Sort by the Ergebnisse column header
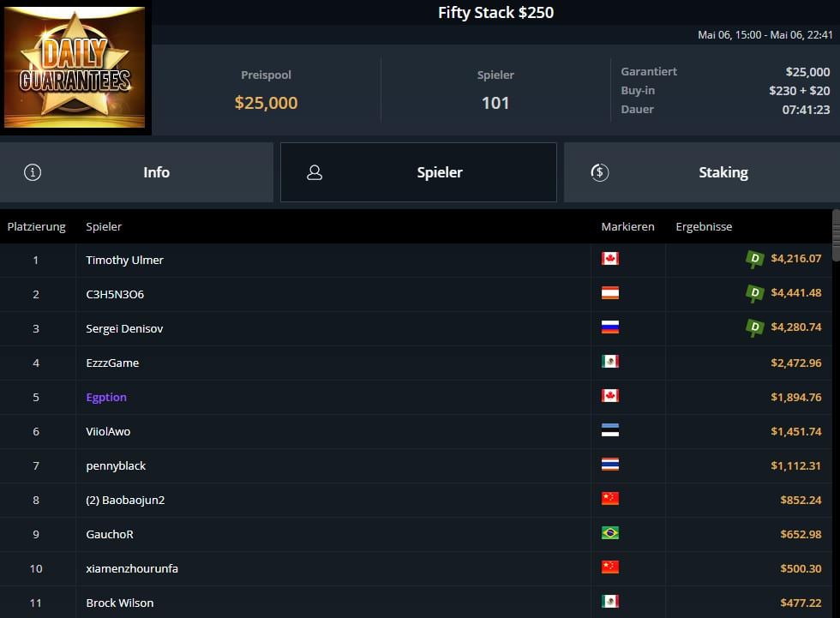The width and height of the screenshot is (840, 618). coord(704,226)
